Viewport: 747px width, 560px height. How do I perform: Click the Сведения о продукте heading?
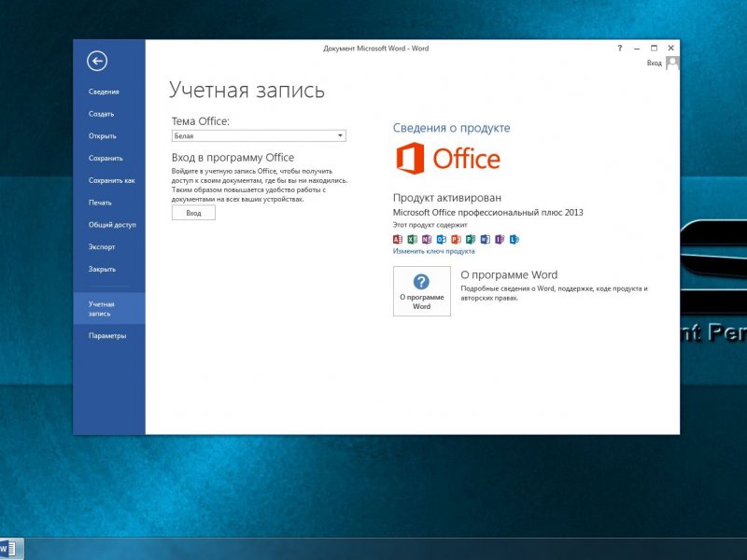click(451, 128)
